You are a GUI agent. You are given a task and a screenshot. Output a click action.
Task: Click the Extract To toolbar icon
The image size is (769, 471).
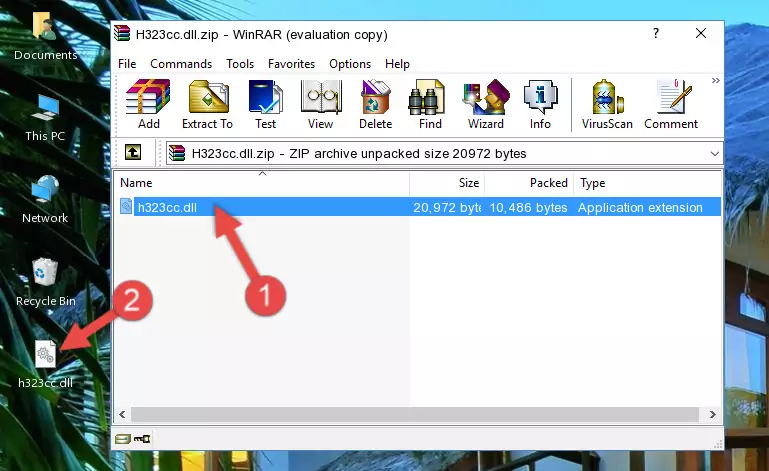pyautogui.click(x=207, y=105)
